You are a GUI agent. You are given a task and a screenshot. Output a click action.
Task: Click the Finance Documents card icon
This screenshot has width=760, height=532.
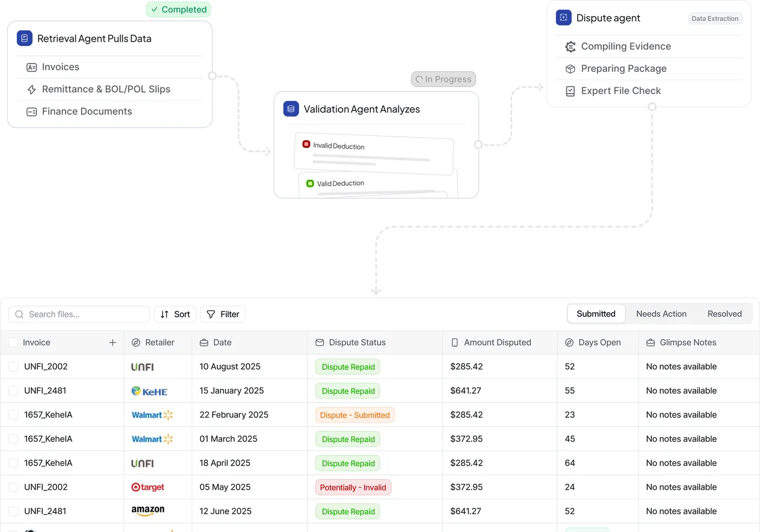(32, 112)
